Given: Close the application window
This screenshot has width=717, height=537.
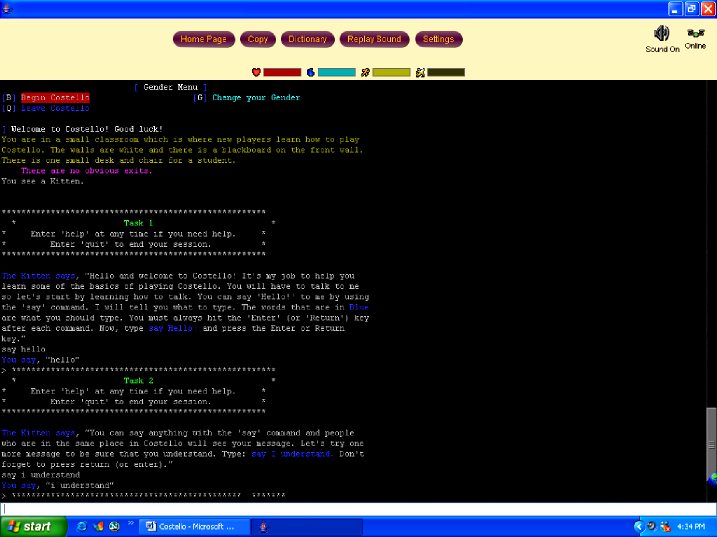Looking at the screenshot, I should pyautogui.click(x=708, y=9).
